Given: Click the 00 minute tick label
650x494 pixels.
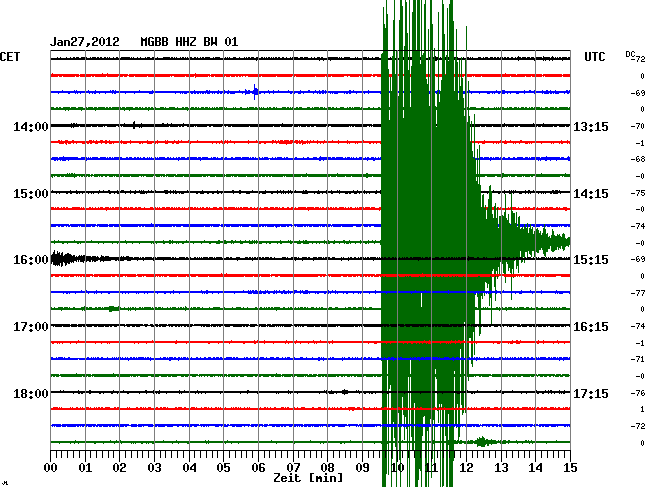Looking at the screenshot, I should point(51,468).
